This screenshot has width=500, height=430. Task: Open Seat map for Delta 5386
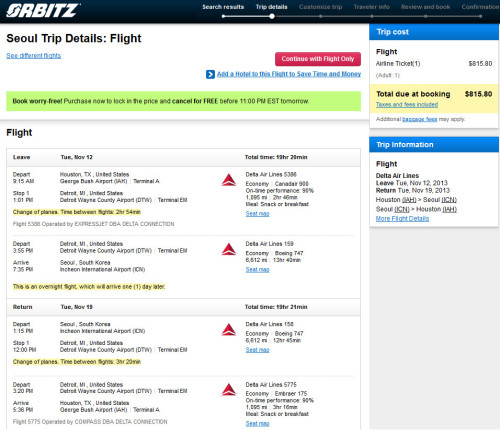coord(257,214)
